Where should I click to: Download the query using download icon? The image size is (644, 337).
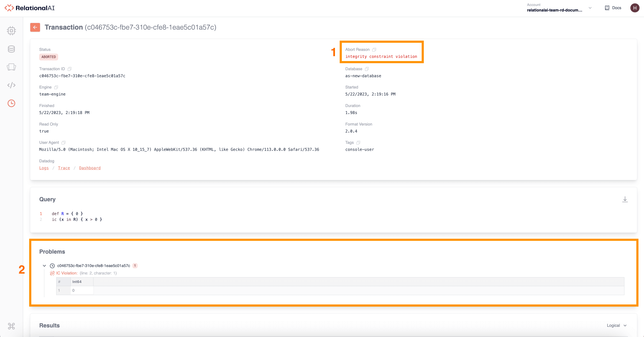click(625, 199)
